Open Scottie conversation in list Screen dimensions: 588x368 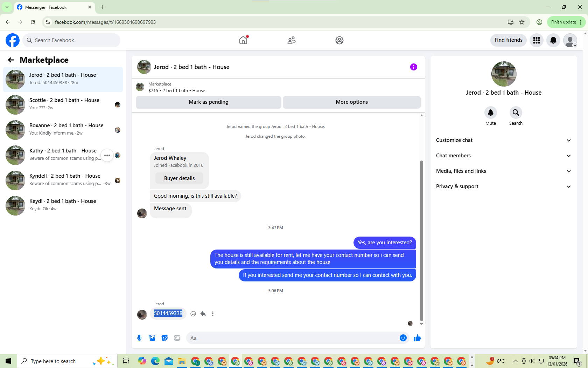[63, 105]
